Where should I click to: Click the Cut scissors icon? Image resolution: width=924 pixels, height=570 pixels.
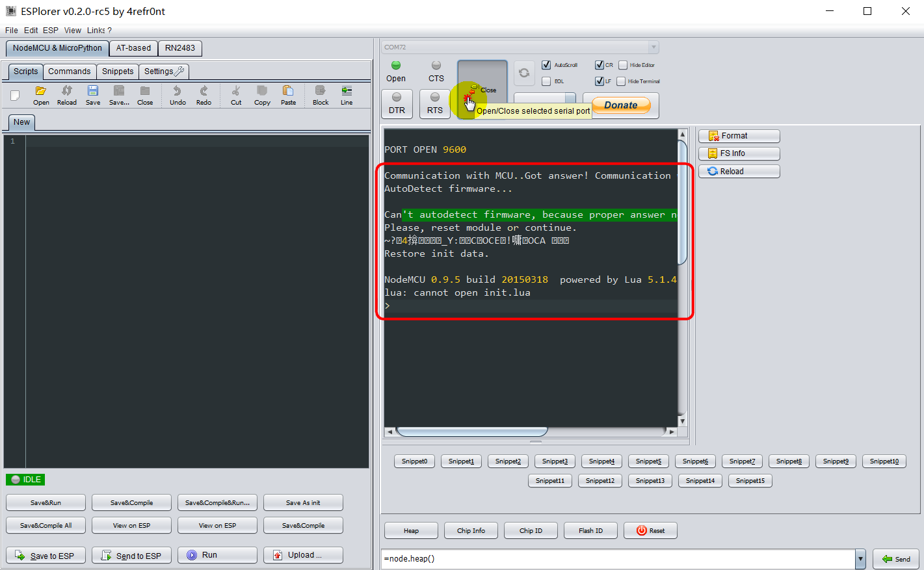tap(236, 94)
